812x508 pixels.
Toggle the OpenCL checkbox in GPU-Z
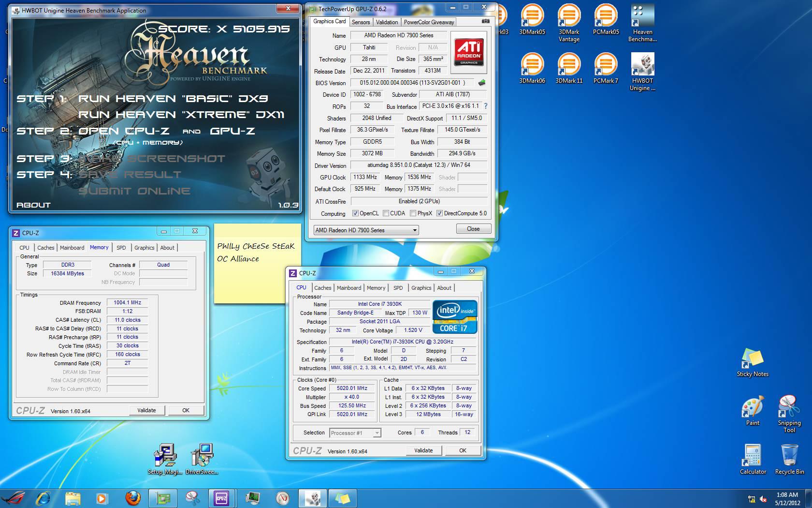tap(355, 213)
